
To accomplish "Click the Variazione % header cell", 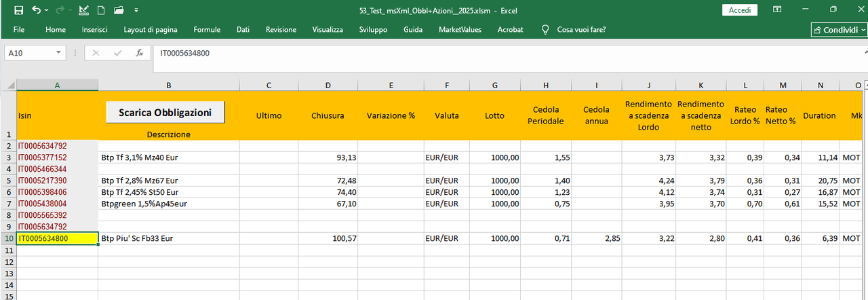I will (x=391, y=115).
